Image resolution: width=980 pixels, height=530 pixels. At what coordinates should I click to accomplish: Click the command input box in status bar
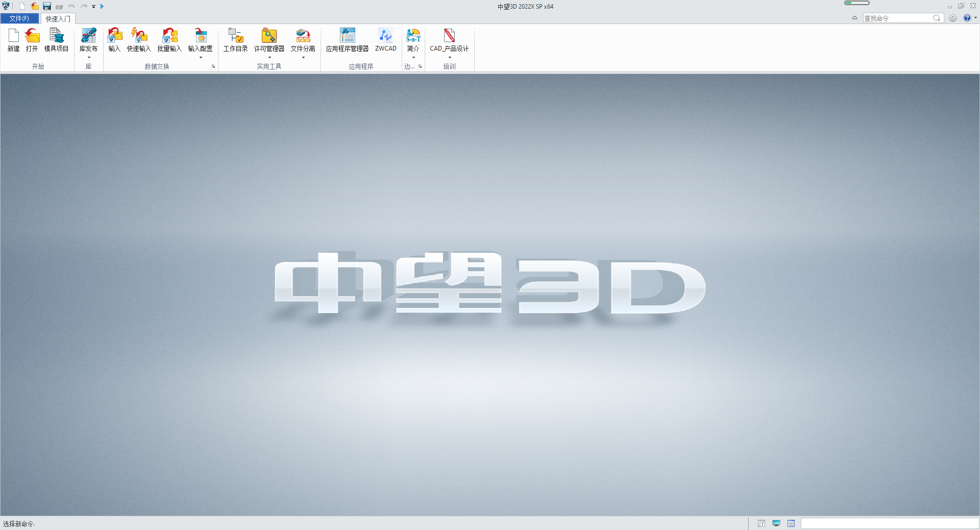click(890, 523)
